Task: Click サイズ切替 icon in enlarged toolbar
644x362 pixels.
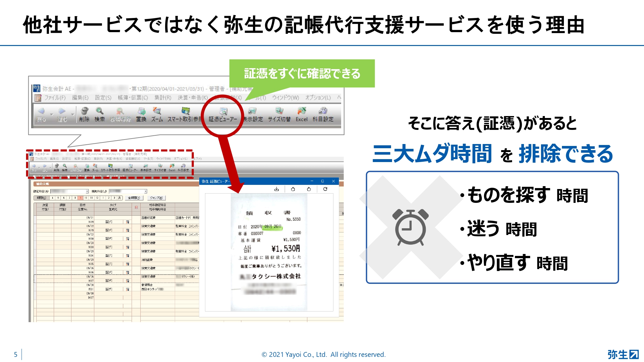Action: pyautogui.click(x=279, y=111)
